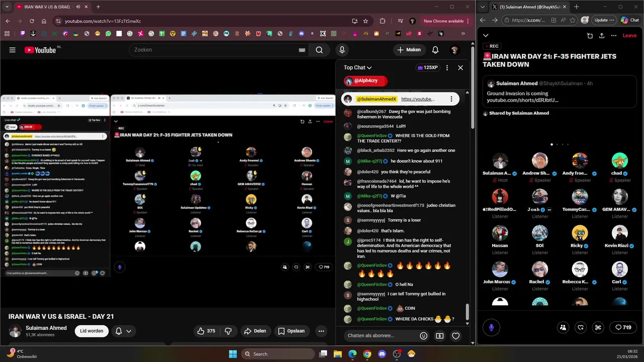Open the X space clip scissors tool
The height and width of the screenshot is (362, 644).
coord(598,327)
